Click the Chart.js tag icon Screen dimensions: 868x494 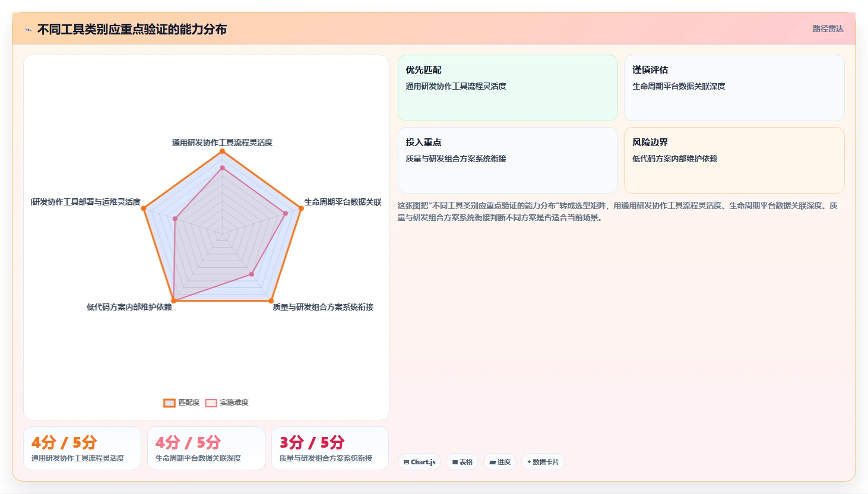click(x=406, y=462)
